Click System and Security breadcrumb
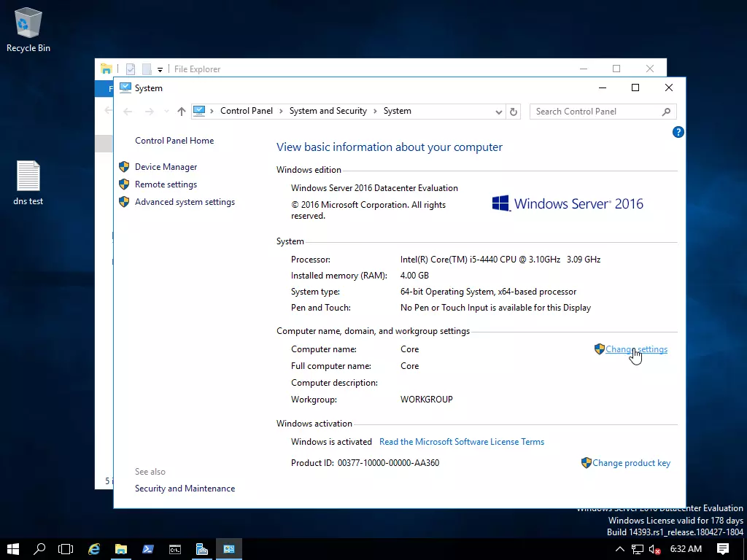Screen dimensions: 747x560 pos(328,111)
